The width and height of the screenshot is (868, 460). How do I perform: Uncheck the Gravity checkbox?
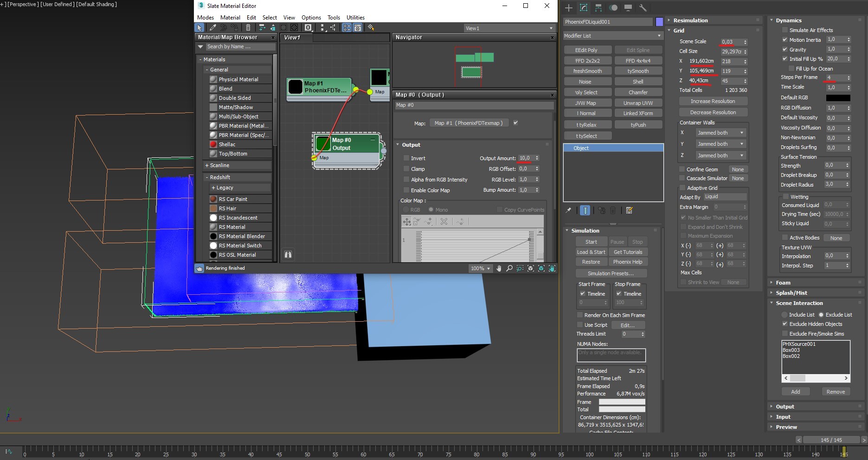[785, 50]
